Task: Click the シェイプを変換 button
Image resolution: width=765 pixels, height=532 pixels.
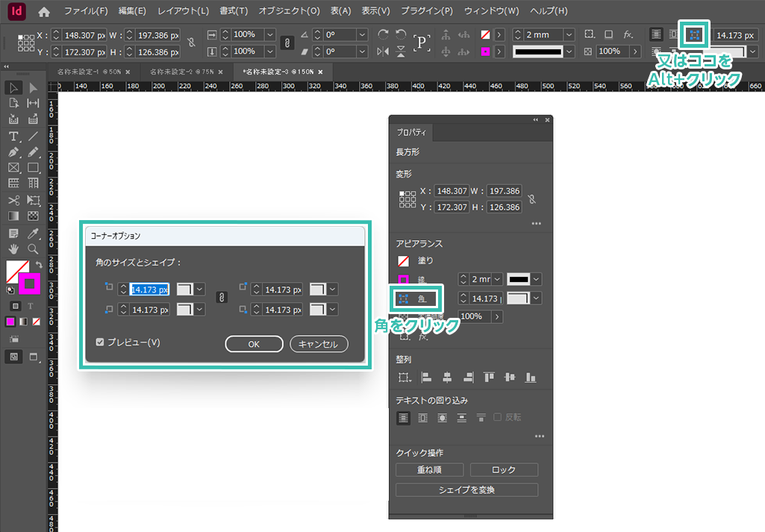Action: (467, 489)
